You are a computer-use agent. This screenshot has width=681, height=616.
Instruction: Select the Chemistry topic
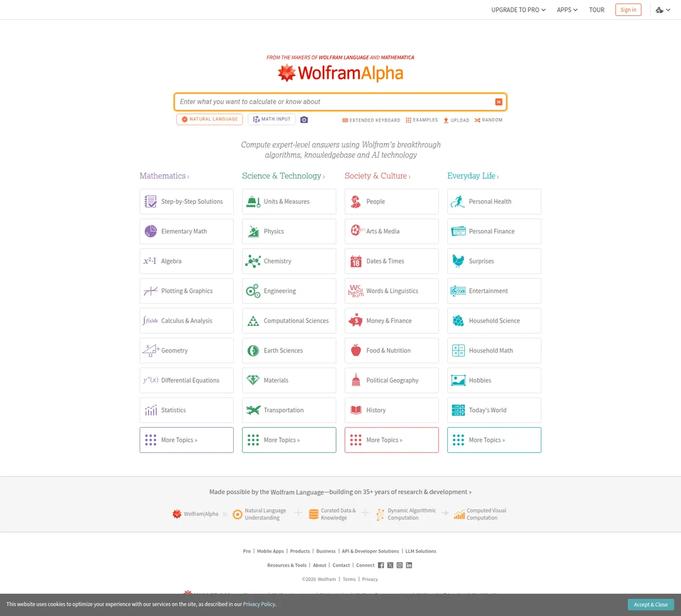(x=289, y=261)
